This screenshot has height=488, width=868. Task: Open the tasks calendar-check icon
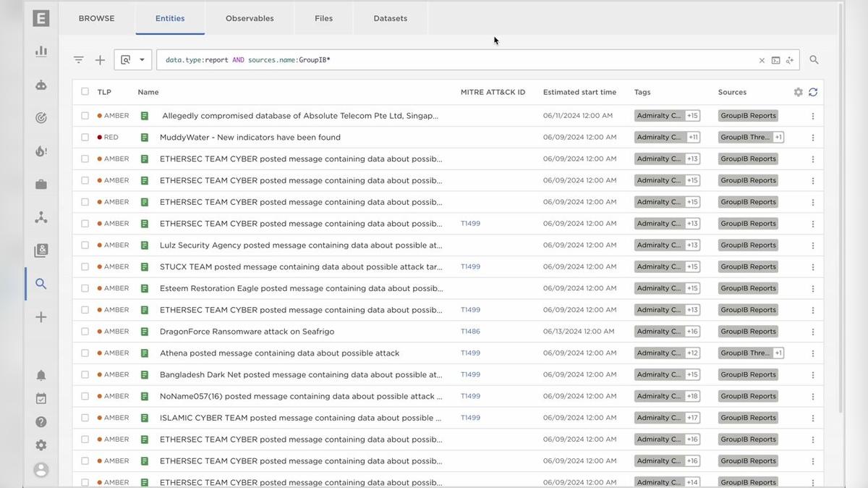41,398
